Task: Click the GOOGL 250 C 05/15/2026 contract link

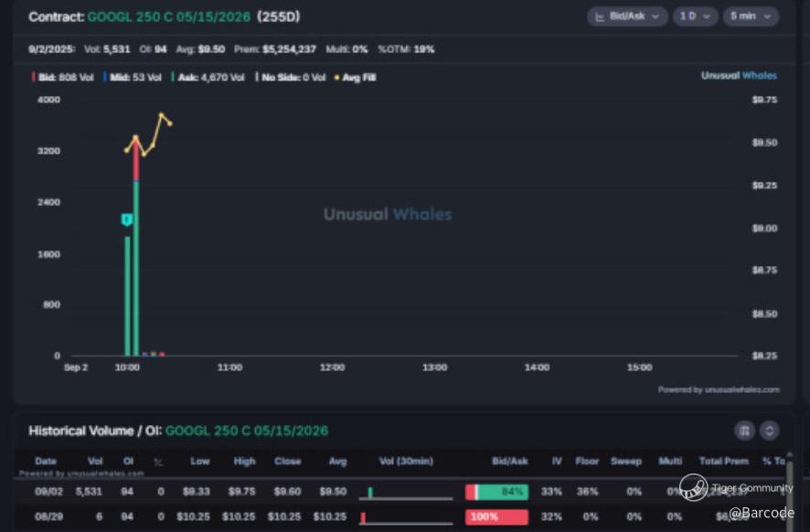Action: pyautogui.click(x=169, y=16)
